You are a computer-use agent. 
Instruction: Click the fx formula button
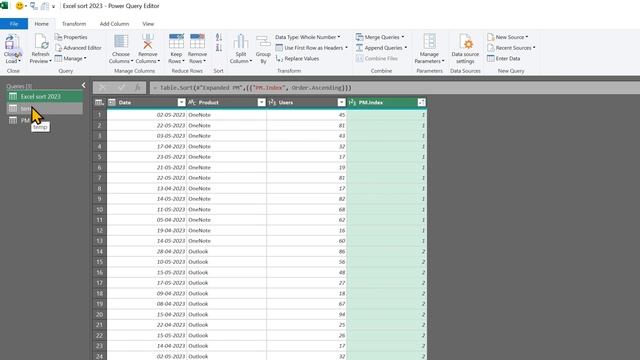(x=138, y=88)
